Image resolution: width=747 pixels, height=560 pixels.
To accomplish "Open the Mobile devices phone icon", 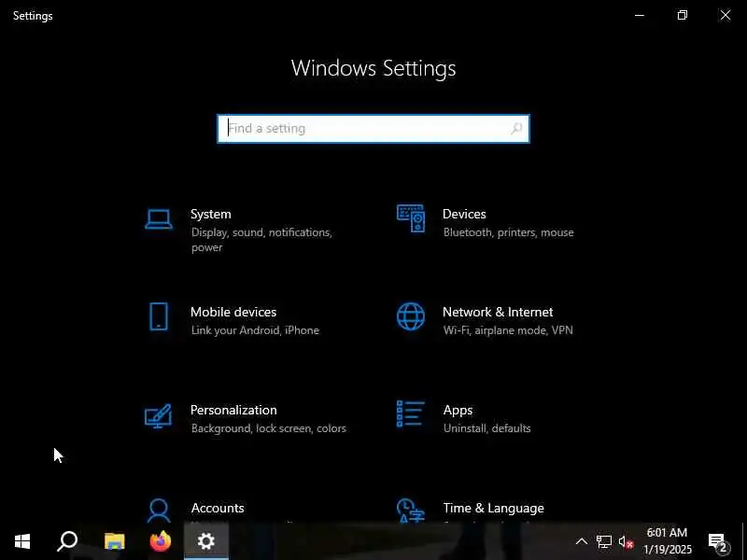I will pyautogui.click(x=159, y=316).
